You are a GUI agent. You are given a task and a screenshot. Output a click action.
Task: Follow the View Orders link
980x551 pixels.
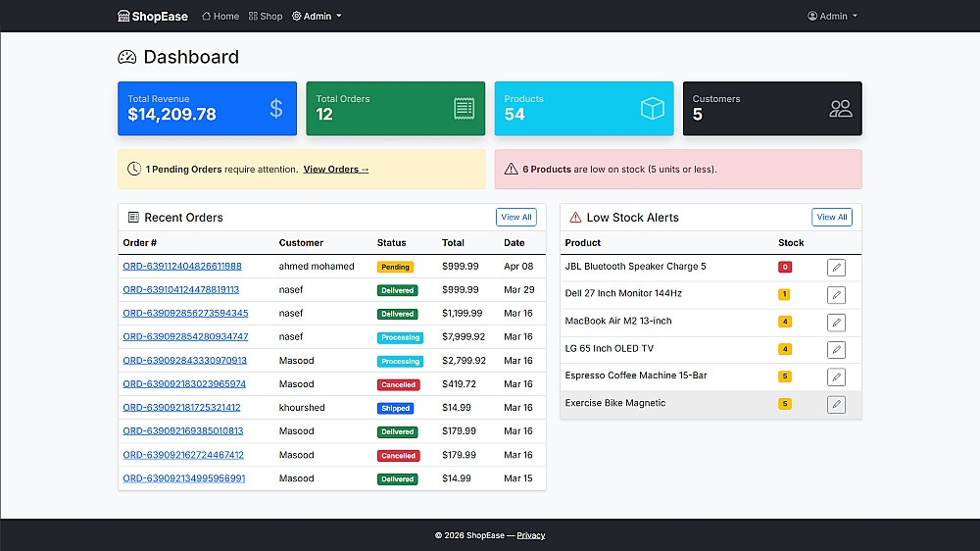tap(336, 170)
